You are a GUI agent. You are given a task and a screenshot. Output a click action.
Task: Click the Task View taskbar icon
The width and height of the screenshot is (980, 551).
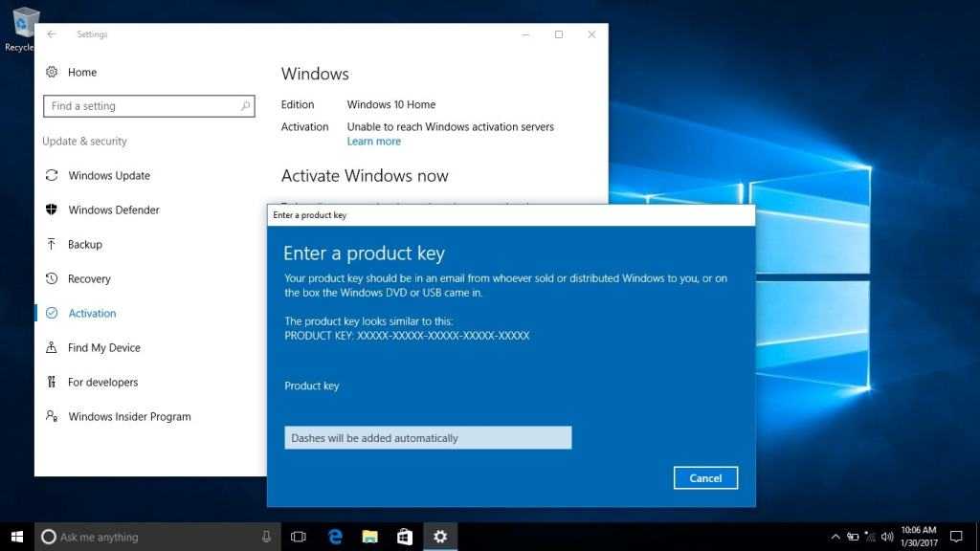pos(298,537)
